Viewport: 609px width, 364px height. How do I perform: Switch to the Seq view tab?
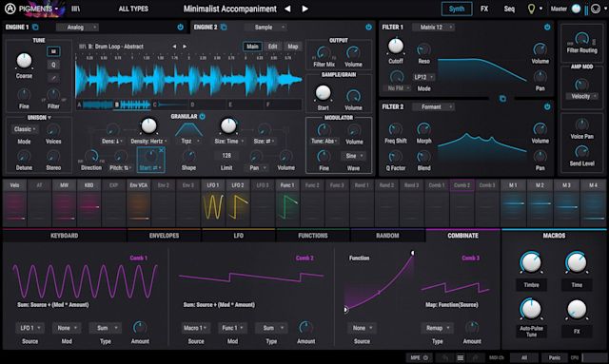(509, 9)
